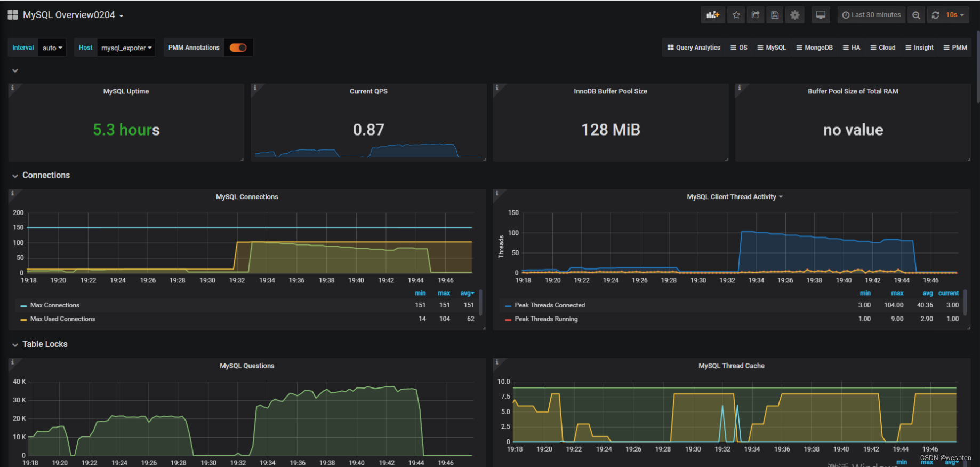
Task: Open the 10s refresh interval dropdown
Action: (955, 15)
